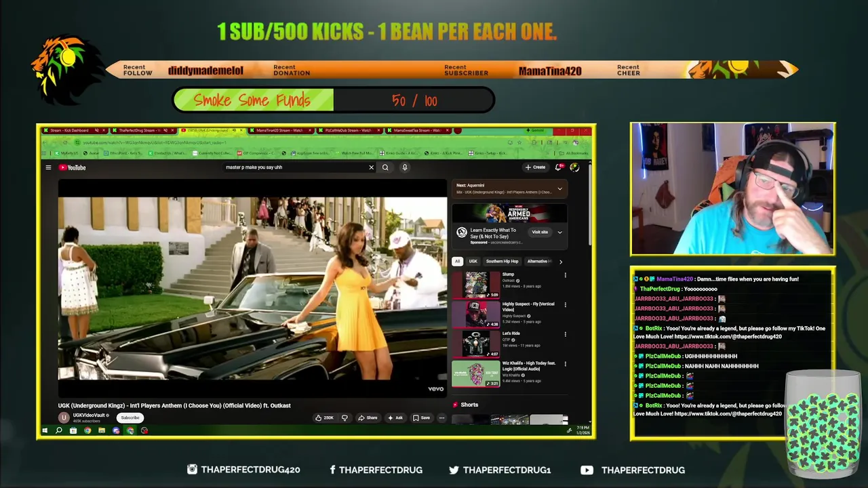Share the UGK video
Image resolution: width=868 pixels, height=488 pixels.
[x=368, y=418]
